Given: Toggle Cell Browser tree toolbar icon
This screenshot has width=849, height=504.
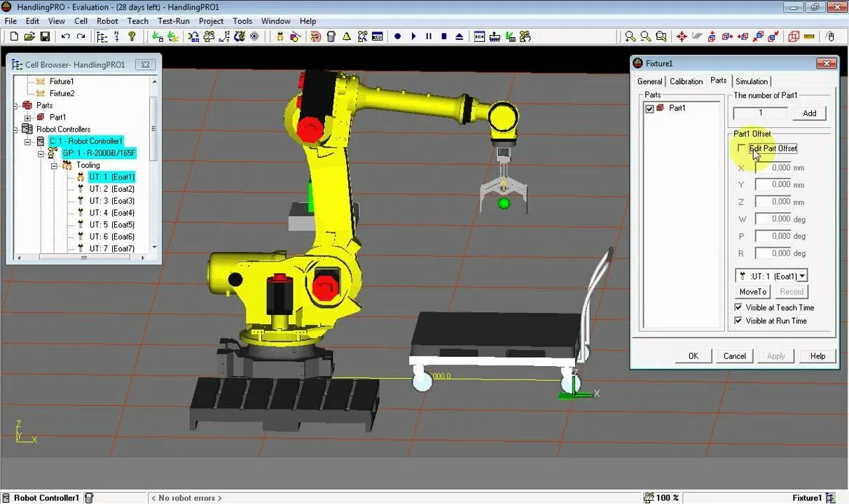Looking at the screenshot, I should [x=101, y=36].
